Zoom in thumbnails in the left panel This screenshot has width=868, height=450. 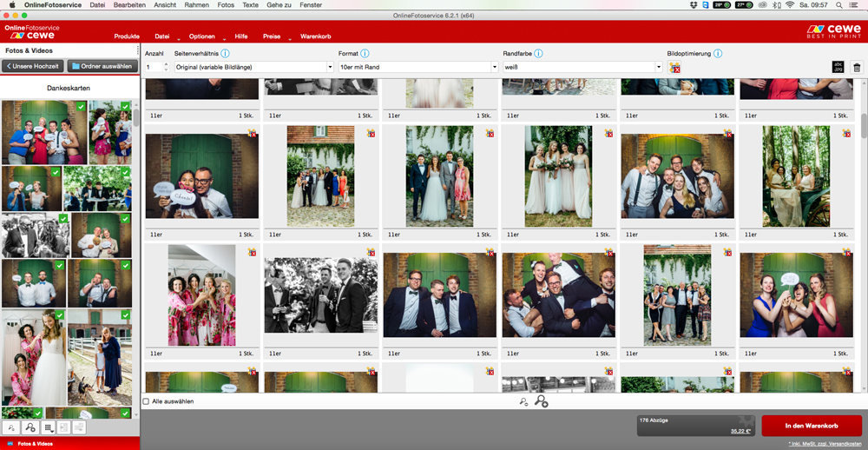click(30, 427)
